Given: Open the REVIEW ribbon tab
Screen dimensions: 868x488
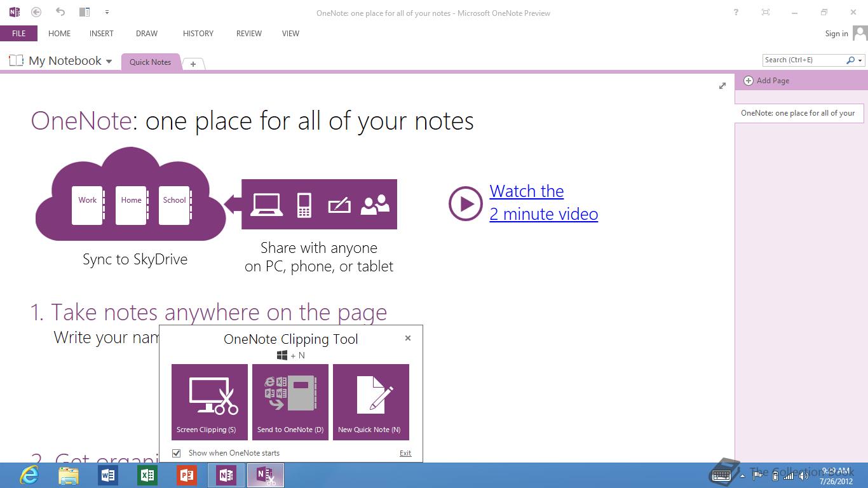Looking at the screenshot, I should click(249, 34).
